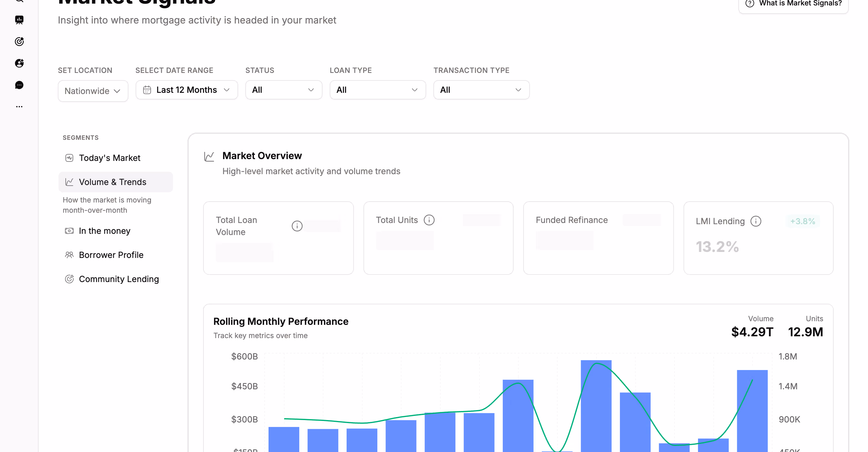The image size is (868, 452).
Task: Click the SEGMENTS section label
Action: pyautogui.click(x=80, y=138)
